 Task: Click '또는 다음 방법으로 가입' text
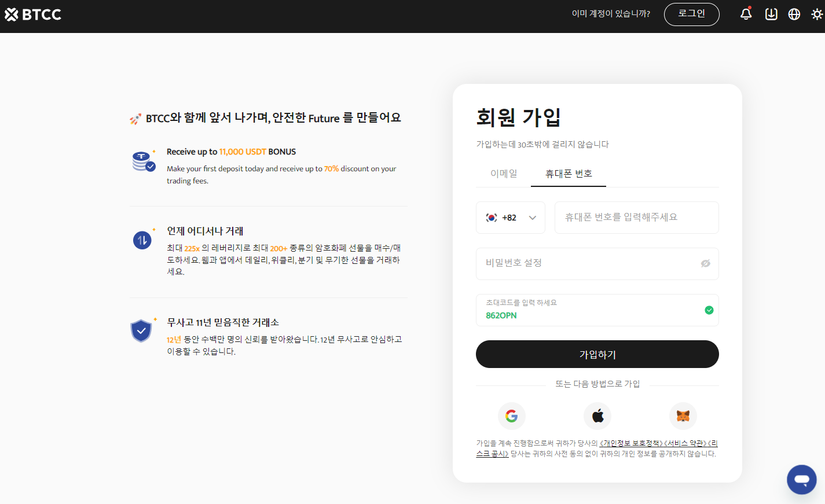(597, 384)
